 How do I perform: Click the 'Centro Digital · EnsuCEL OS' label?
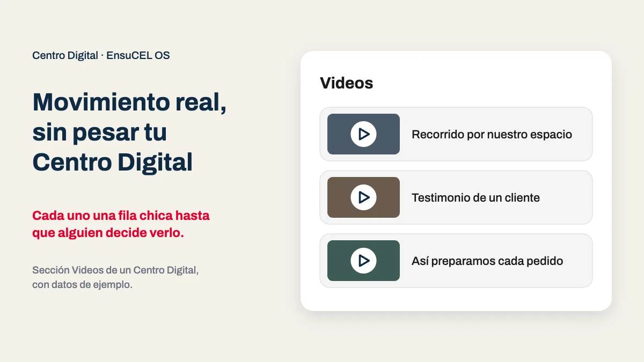point(101,55)
